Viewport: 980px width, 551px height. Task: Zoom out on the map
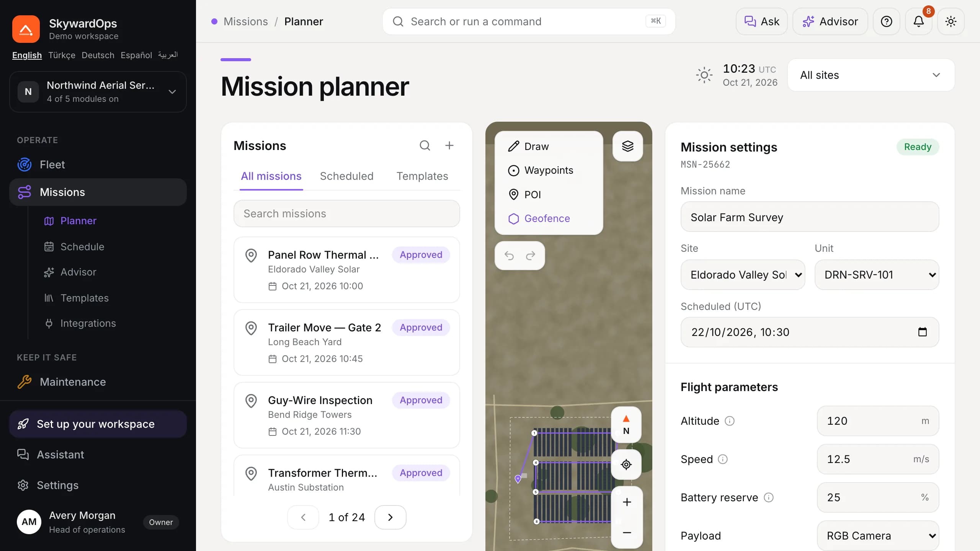tap(627, 532)
